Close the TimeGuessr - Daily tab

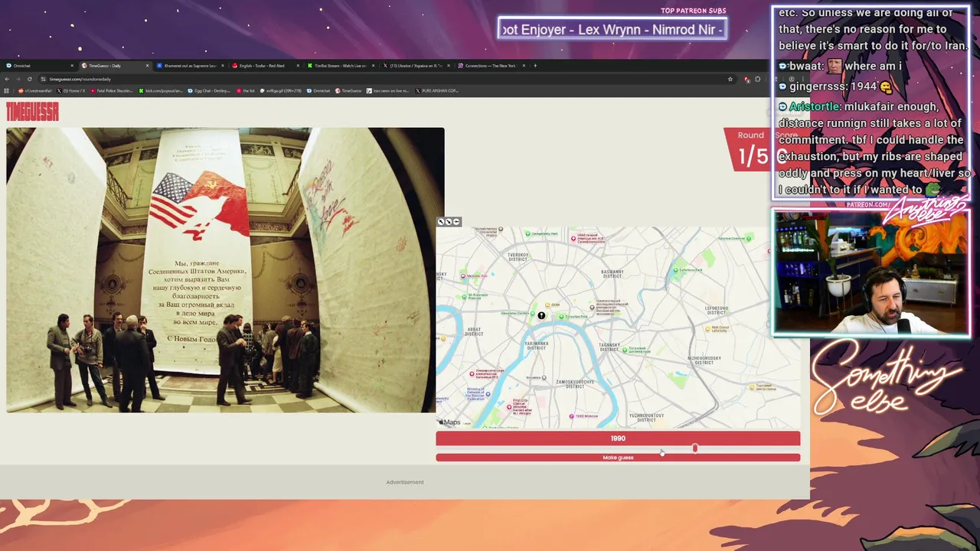click(x=147, y=66)
